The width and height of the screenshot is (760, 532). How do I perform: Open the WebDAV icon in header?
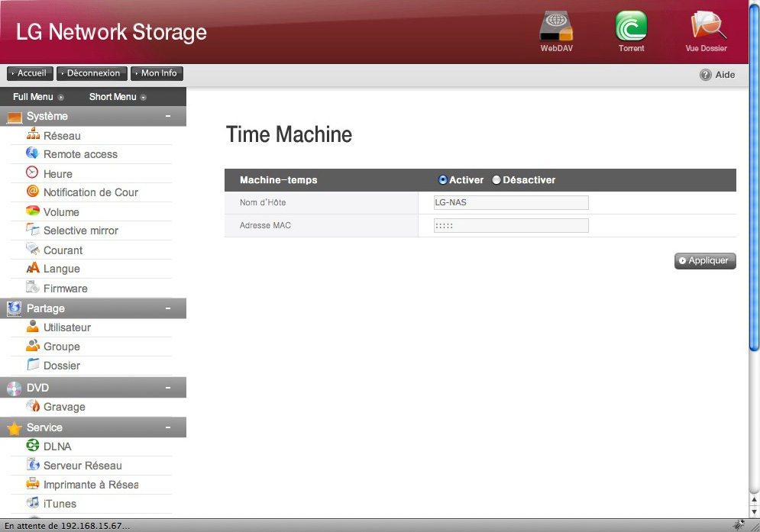pos(556,27)
